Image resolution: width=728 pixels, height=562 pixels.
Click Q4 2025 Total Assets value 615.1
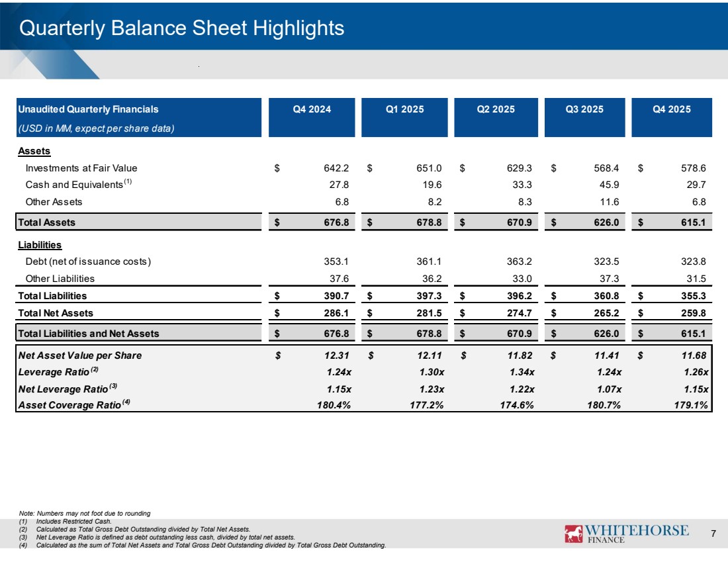pyautogui.click(x=693, y=222)
